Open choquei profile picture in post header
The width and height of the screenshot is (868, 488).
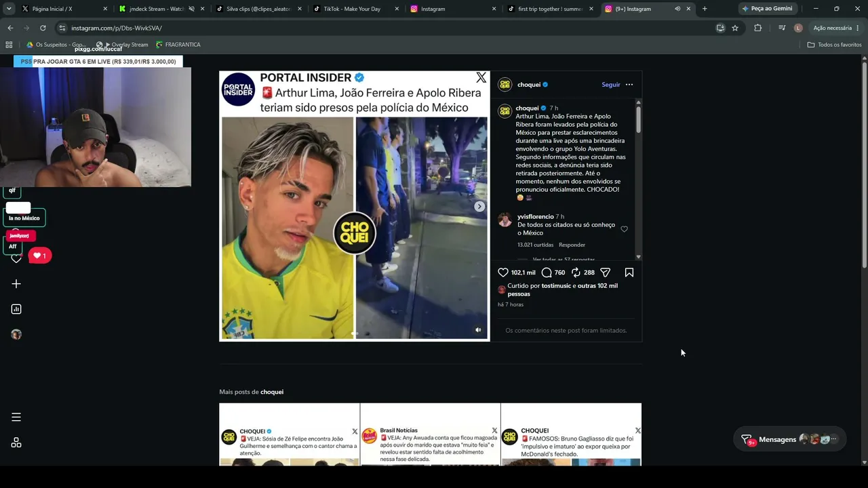pyautogui.click(x=505, y=85)
